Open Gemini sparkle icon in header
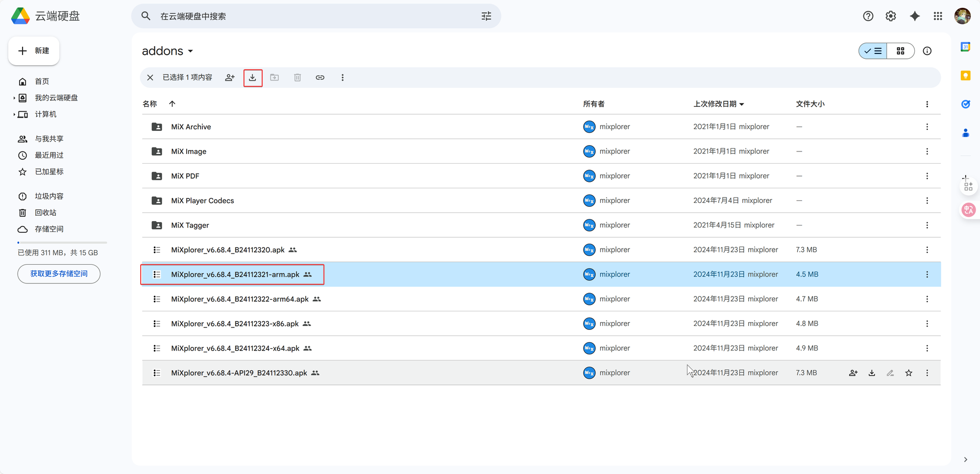 [x=914, y=16]
